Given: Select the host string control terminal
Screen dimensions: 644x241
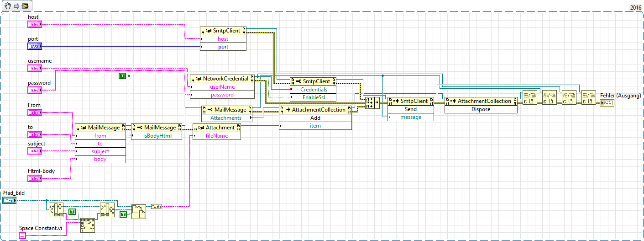Looking at the screenshot, I should click(x=35, y=24).
